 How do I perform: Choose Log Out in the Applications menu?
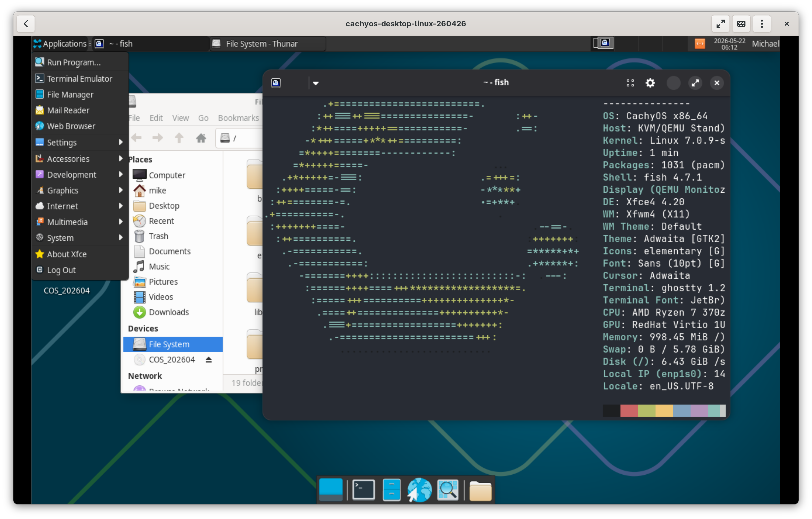point(80,270)
